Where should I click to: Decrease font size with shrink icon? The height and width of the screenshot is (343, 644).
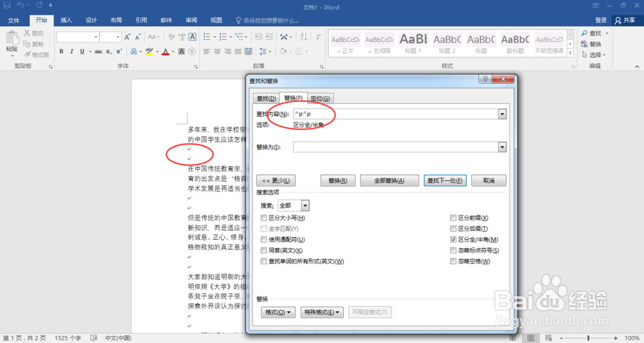click(x=138, y=37)
